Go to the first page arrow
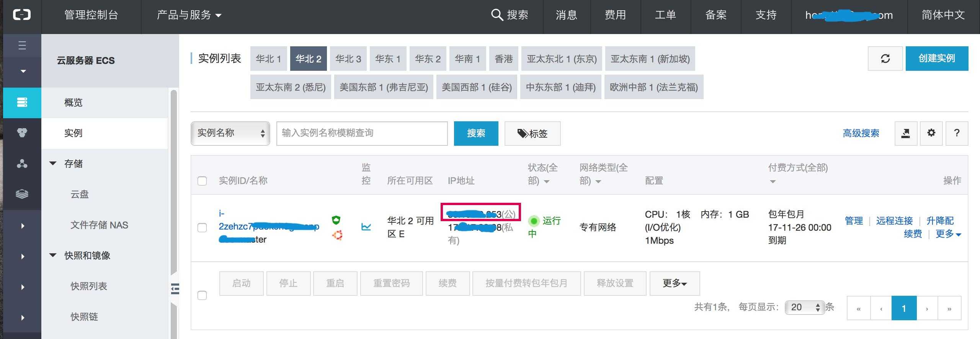The width and height of the screenshot is (980, 339). (859, 308)
